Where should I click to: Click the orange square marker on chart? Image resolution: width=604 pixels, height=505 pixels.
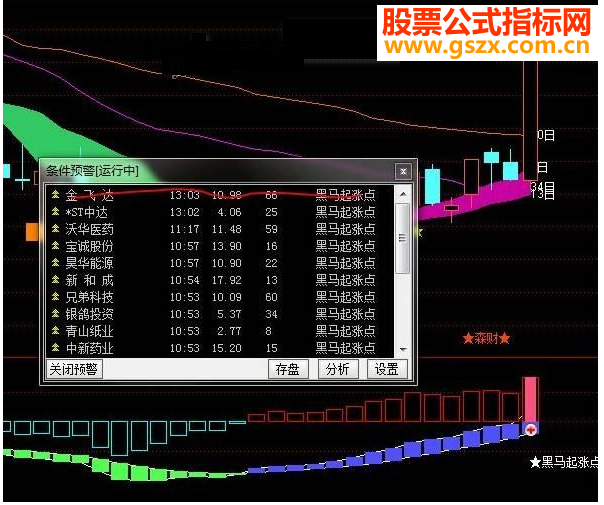32,232
